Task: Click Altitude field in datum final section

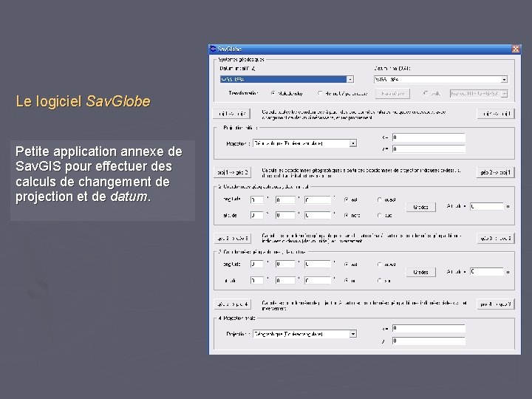Action: click(487, 271)
